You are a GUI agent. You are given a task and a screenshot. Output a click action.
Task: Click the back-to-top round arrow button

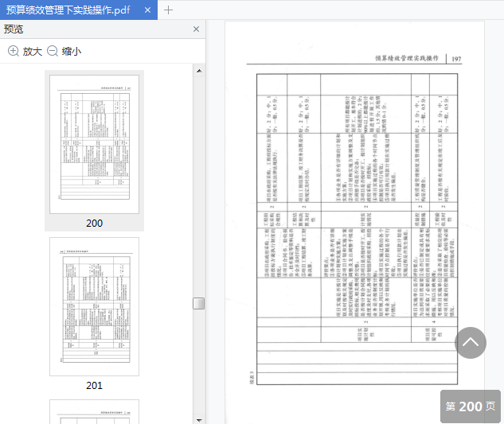[x=471, y=343]
